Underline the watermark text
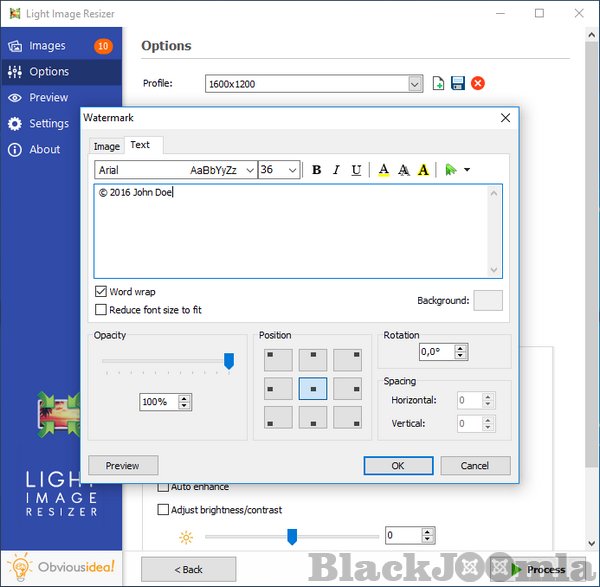The height and width of the screenshot is (587, 600). click(x=356, y=170)
